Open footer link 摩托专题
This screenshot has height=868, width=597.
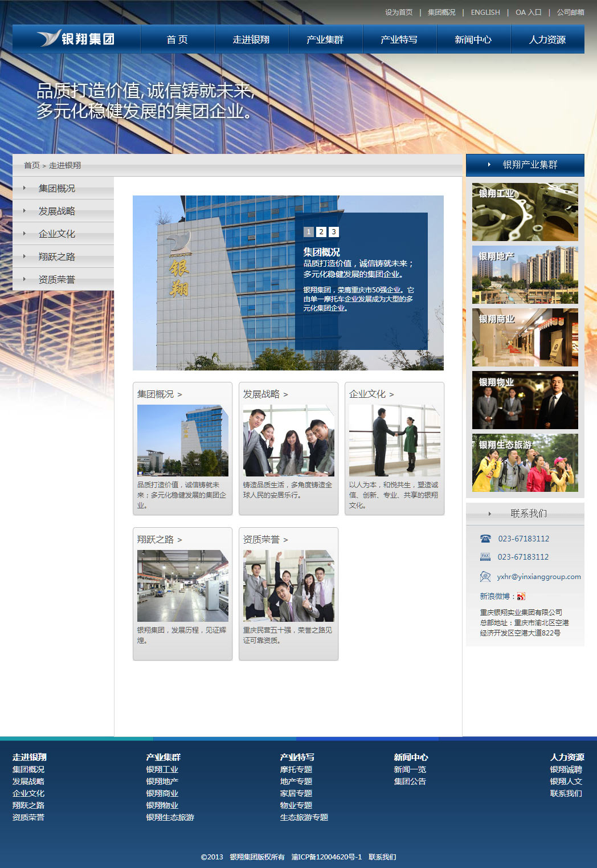tap(296, 769)
